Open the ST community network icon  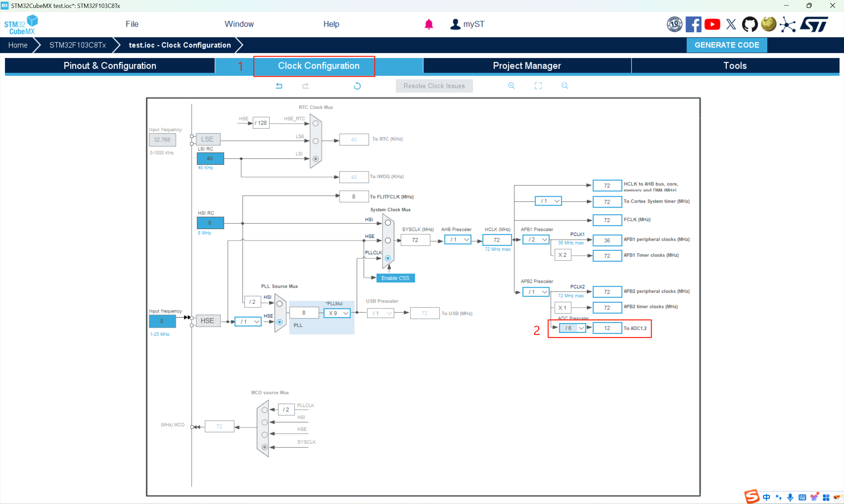coord(788,24)
